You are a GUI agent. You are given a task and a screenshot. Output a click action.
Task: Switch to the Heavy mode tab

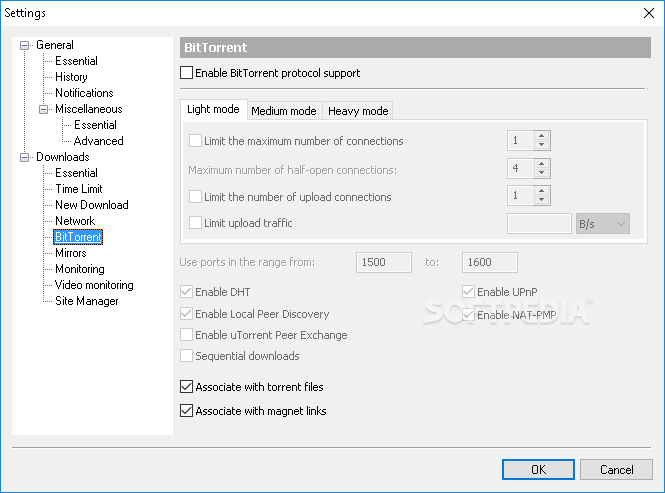coord(358,111)
